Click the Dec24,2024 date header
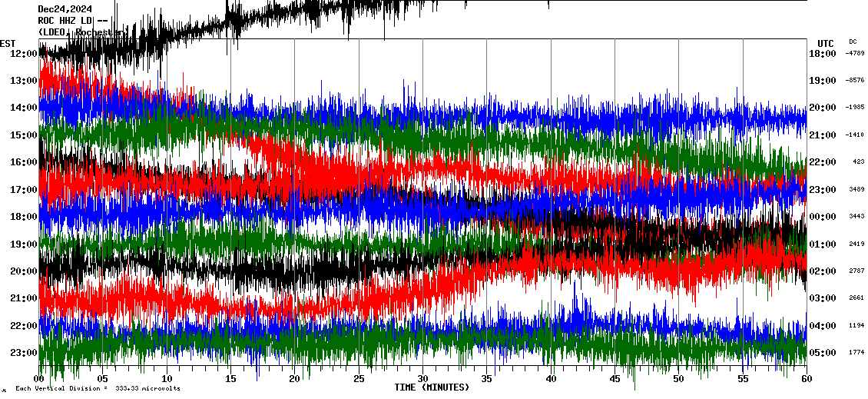 click(x=65, y=9)
